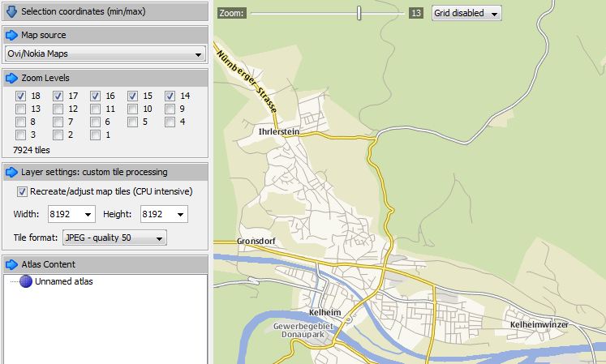Enable zoom level 7 checkbox
The width and height of the screenshot is (606, 364).
click(x=58, y=122)
